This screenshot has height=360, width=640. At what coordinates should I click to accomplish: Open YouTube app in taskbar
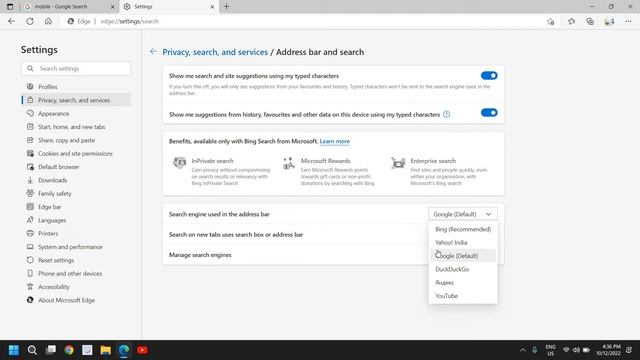pyautogui.click(x=142, y=350)
